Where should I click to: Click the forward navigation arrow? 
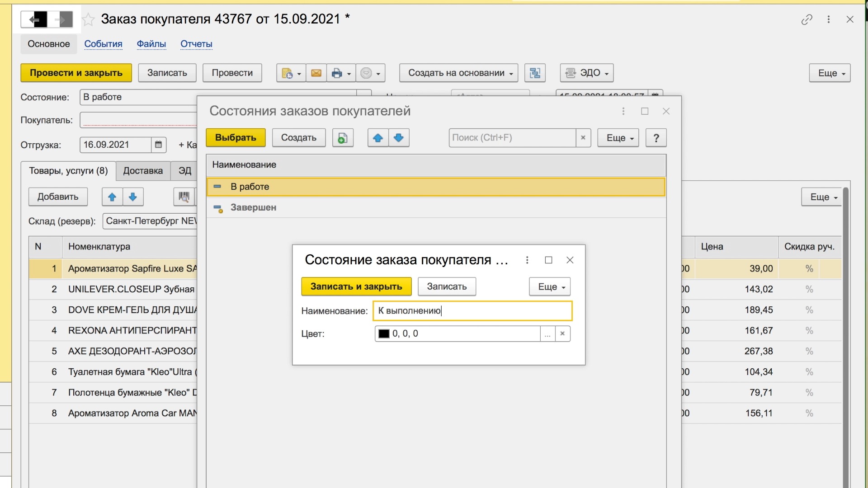pos(60,19)
